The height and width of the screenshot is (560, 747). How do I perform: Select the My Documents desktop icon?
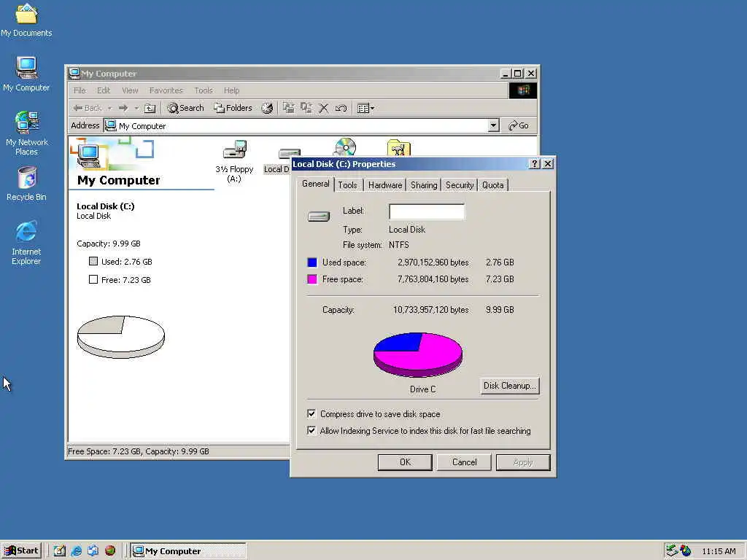coord(26,20)
